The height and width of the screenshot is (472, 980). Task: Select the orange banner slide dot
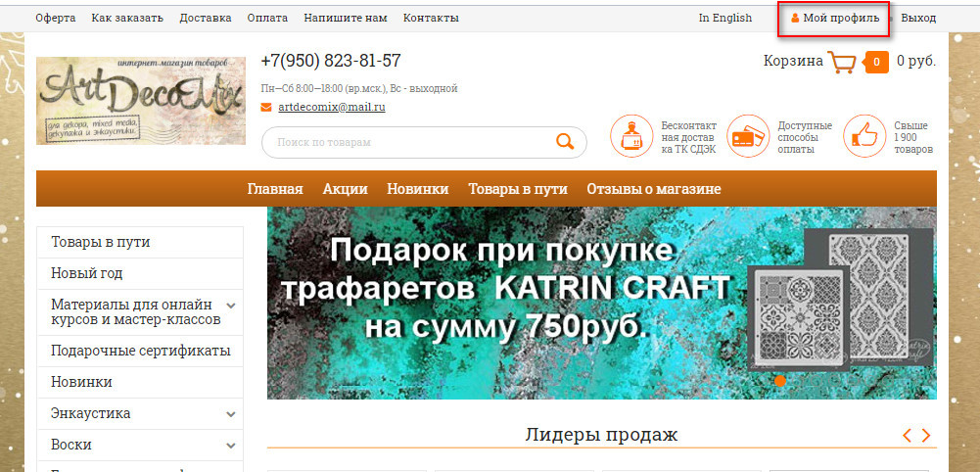(x=779, y=380)
